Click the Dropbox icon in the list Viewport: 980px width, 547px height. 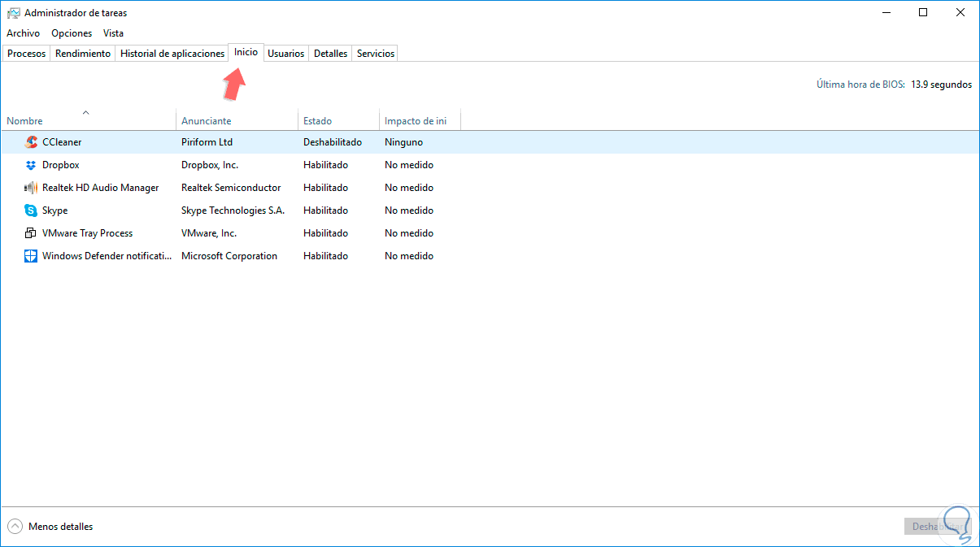(31, 165)
